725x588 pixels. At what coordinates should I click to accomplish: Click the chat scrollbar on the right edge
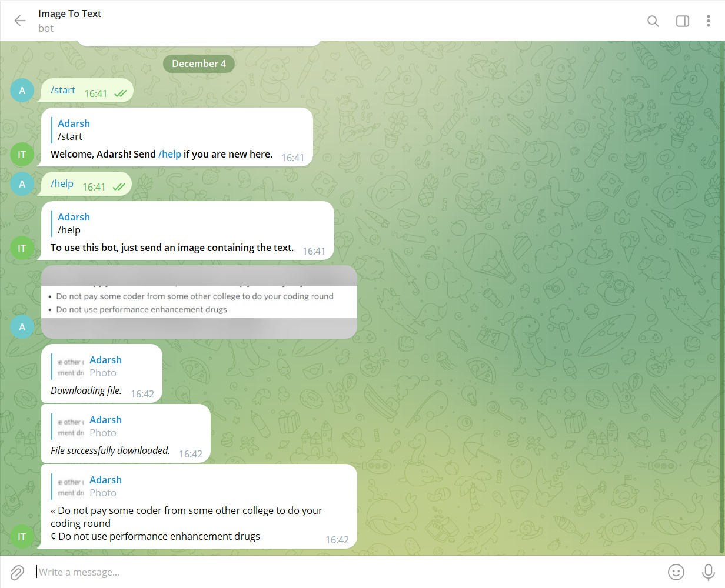723,318
